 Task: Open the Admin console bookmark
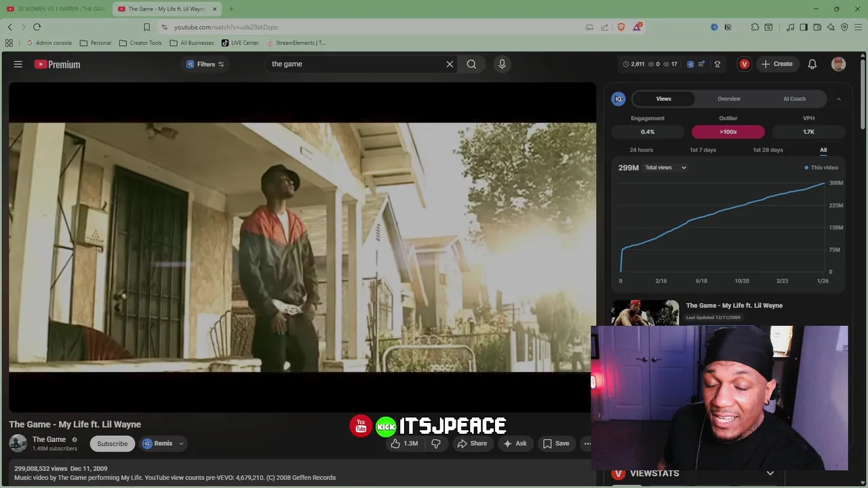49,43
